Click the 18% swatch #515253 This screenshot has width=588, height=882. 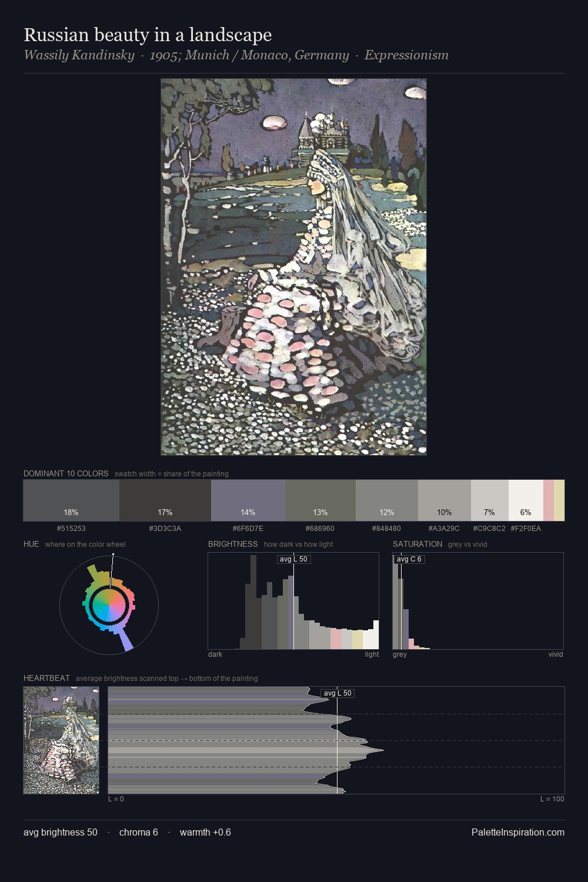71,500
